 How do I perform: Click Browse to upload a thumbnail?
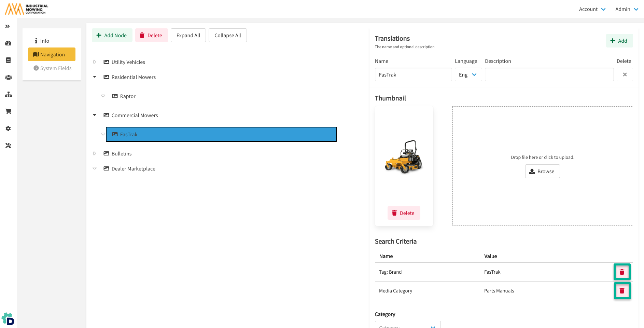tap(542, 171)
